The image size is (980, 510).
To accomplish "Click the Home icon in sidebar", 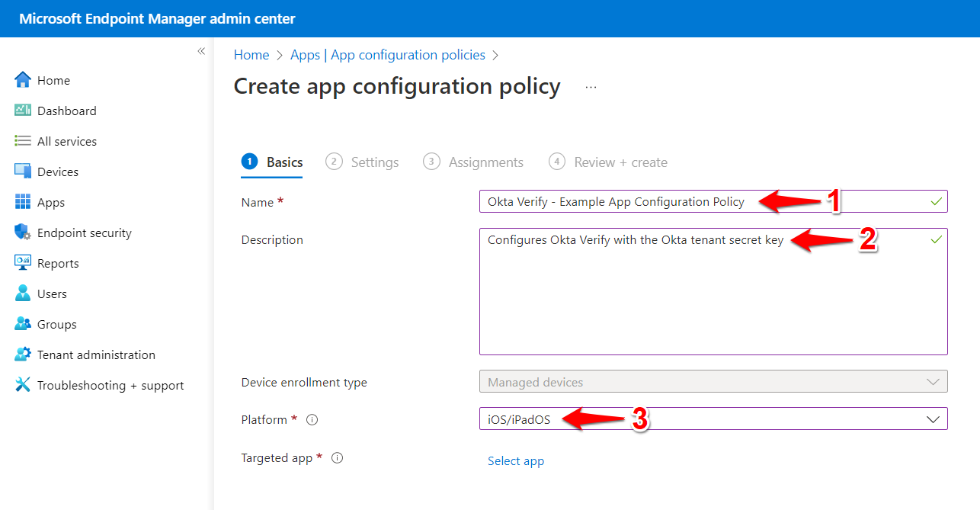I will click(x=23, y=80).
